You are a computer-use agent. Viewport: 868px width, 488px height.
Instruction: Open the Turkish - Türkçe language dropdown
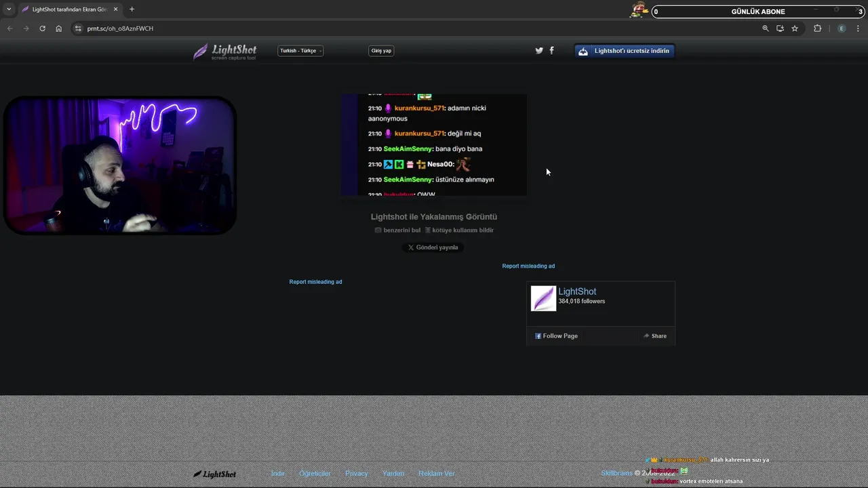click(300, 51)
